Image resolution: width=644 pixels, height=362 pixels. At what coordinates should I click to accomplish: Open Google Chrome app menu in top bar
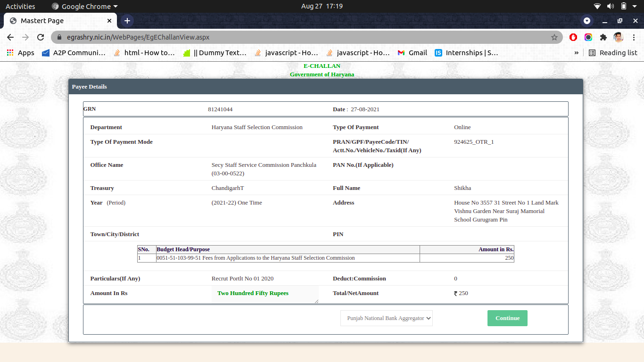[x=85, y=6]
